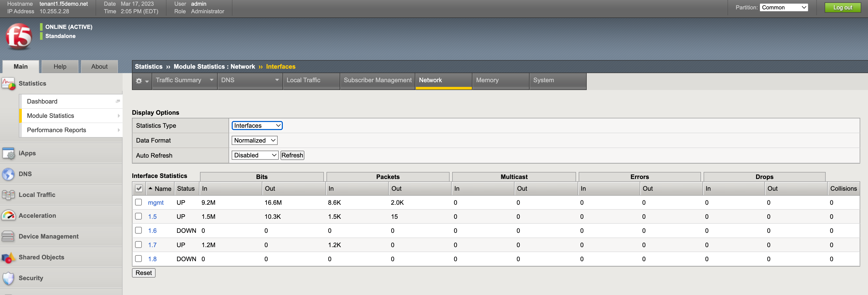
Task: Open the Data Format Normalized dropdown
Action: coord(255,140)
